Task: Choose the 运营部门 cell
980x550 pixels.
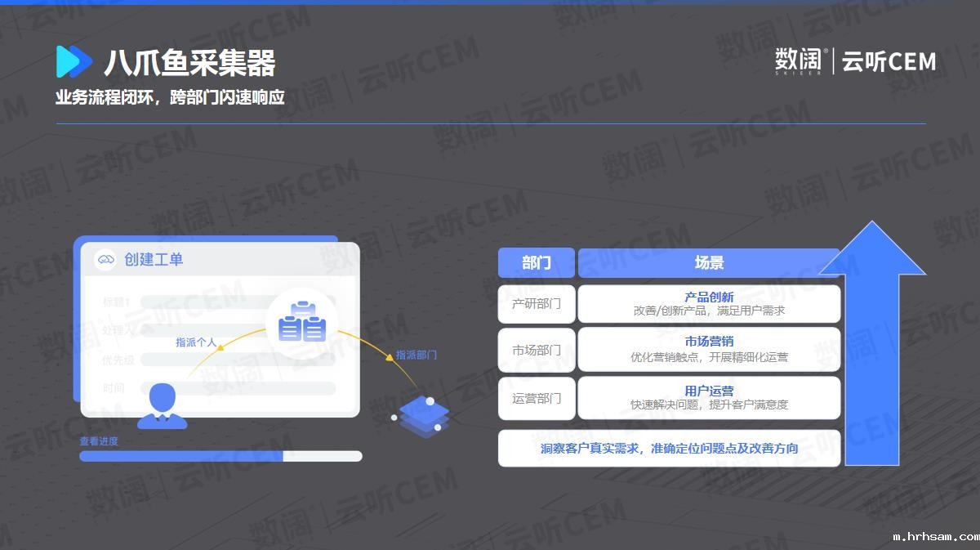Action: tap(536, 398)
